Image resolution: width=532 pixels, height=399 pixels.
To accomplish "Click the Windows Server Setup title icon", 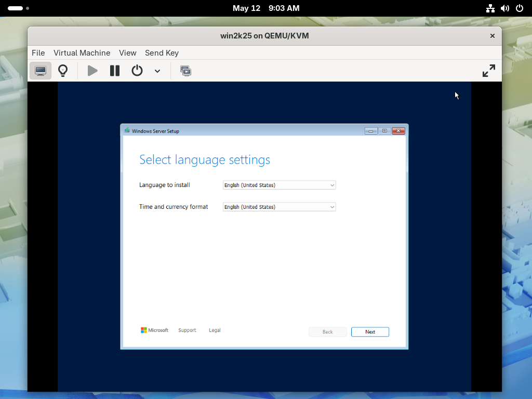I will (x=127, y=130).
